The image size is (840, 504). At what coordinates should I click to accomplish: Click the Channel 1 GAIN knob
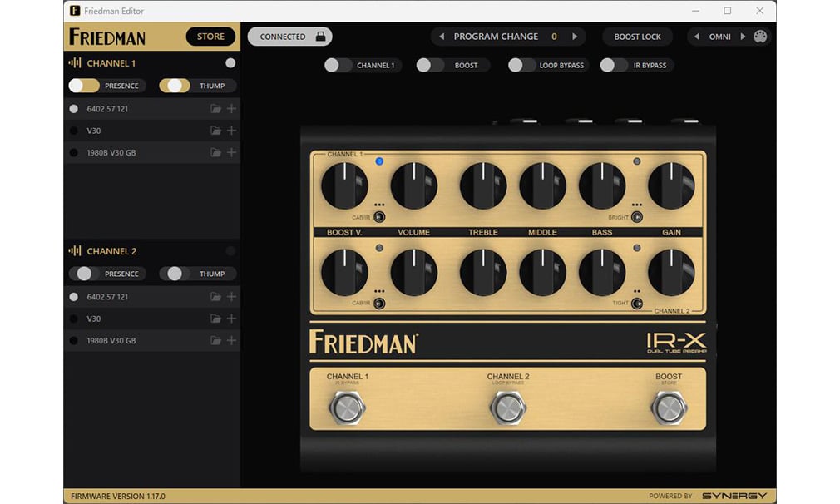(670, 185)
